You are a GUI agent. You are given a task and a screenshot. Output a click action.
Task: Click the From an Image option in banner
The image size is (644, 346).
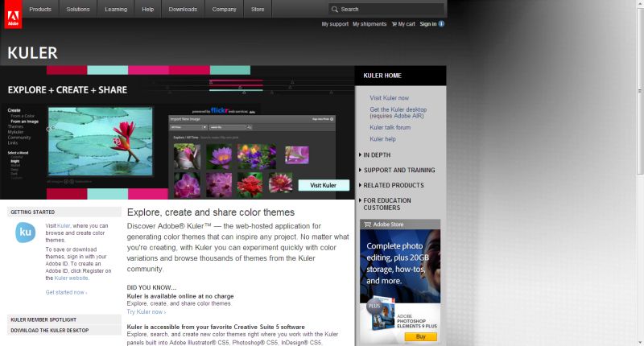[25, 122]
